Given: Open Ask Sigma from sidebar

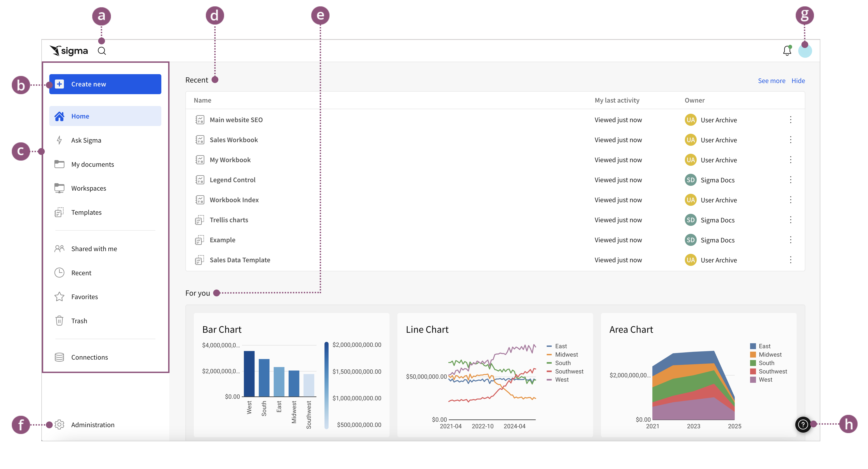Looking at the screenshot, I should (x=86, y=140).
